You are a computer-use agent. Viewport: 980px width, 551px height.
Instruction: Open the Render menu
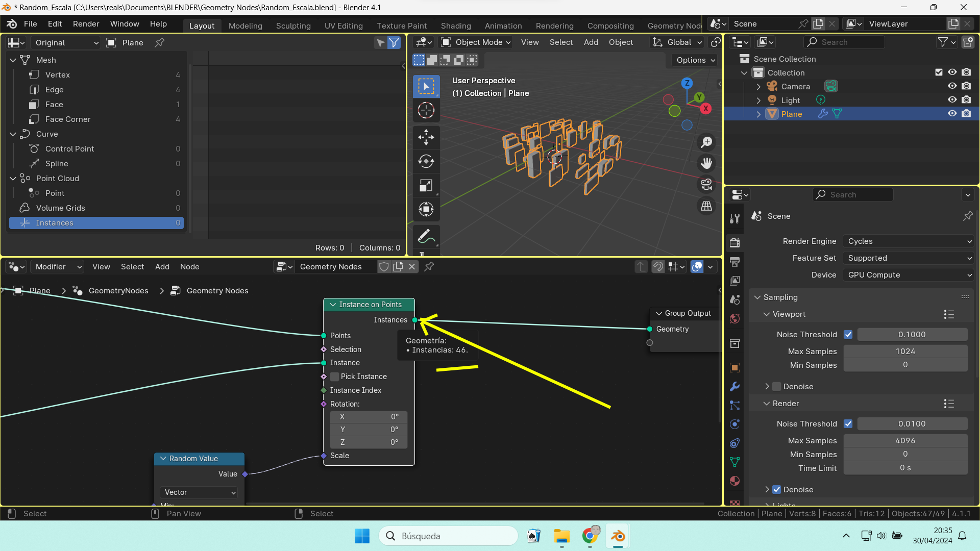pyautogui.click(x=86, y=24)
